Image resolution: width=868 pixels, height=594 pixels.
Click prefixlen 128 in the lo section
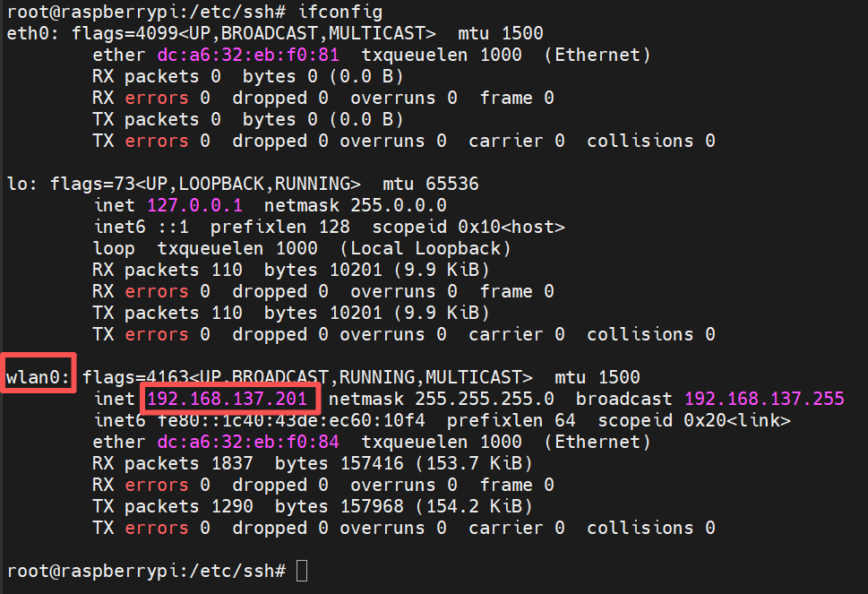coord(280,227)
